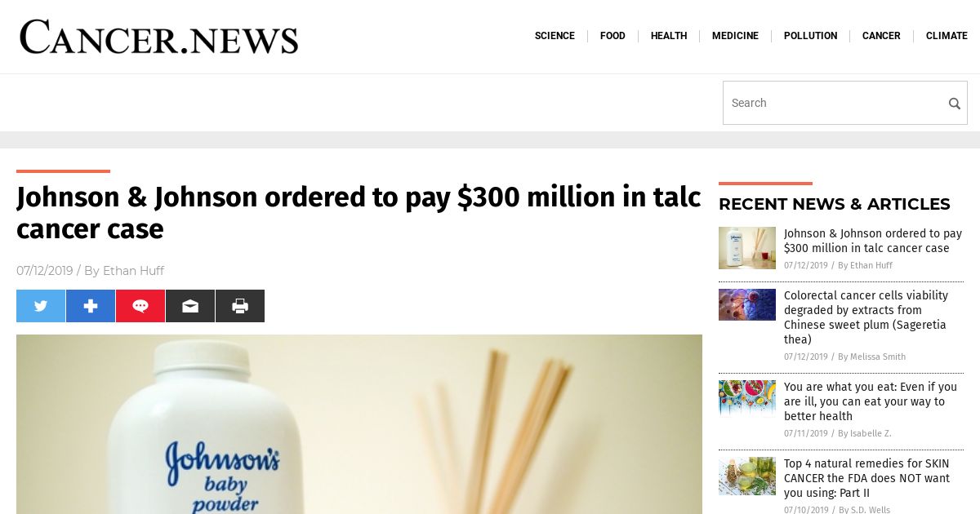Print the article with the printer icon
980x514 pixels.
pyautogui.click(x=240, y=306)
